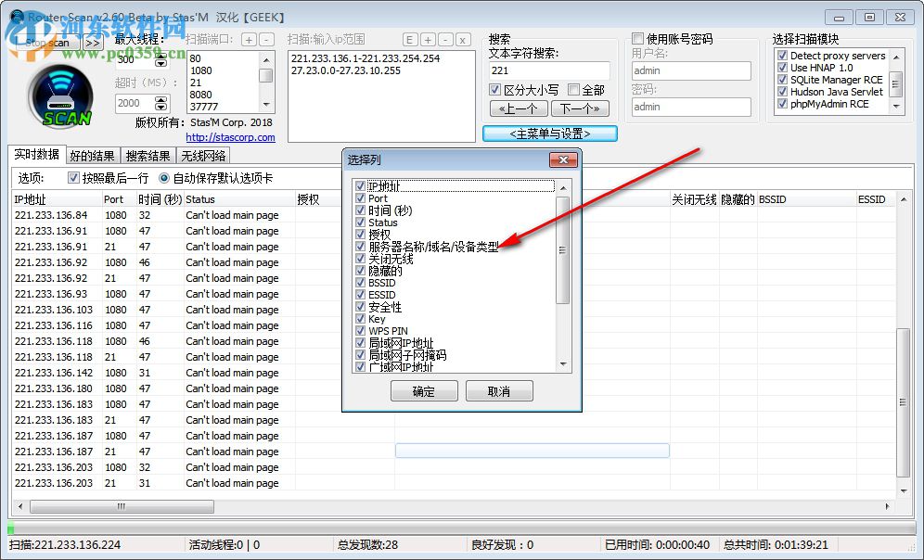924x560 pixels.
Task: Click the >> icon beside Stop scan
Action: click(x=92, y=42)
